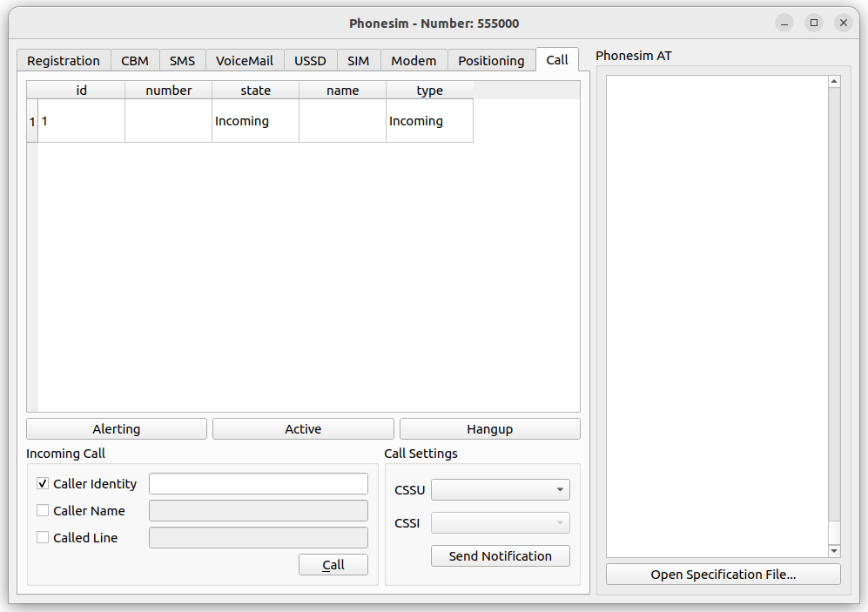Open the Positioning tab
Viewport: 868px width, 612px height.
tap(491, 60)
